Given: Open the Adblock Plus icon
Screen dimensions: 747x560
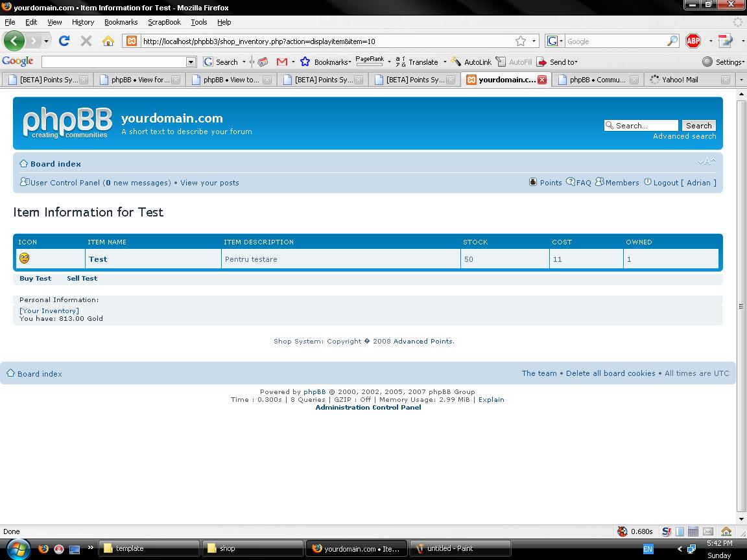Looking at the screenshot, I should pos(693,41).
